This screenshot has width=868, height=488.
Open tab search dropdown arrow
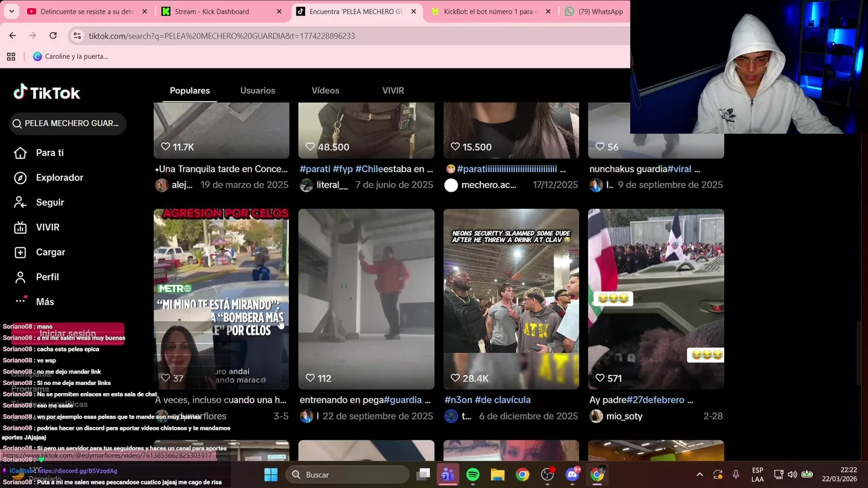(12, 12)
